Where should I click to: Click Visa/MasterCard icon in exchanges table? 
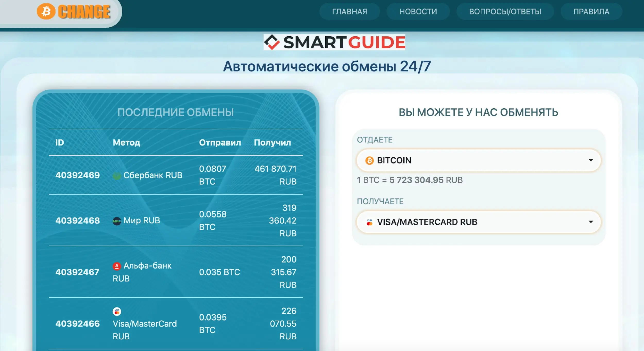coord(117,312)
